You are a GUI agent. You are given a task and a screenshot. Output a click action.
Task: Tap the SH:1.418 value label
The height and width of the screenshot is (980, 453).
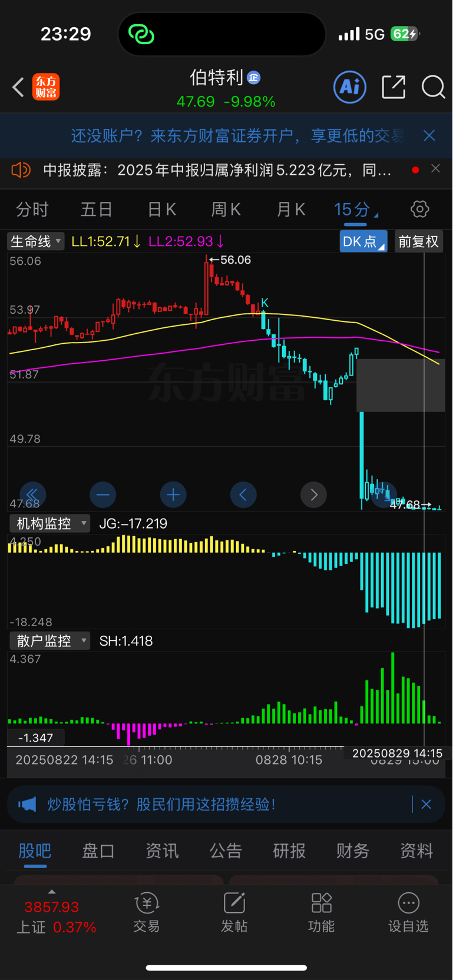126,640
